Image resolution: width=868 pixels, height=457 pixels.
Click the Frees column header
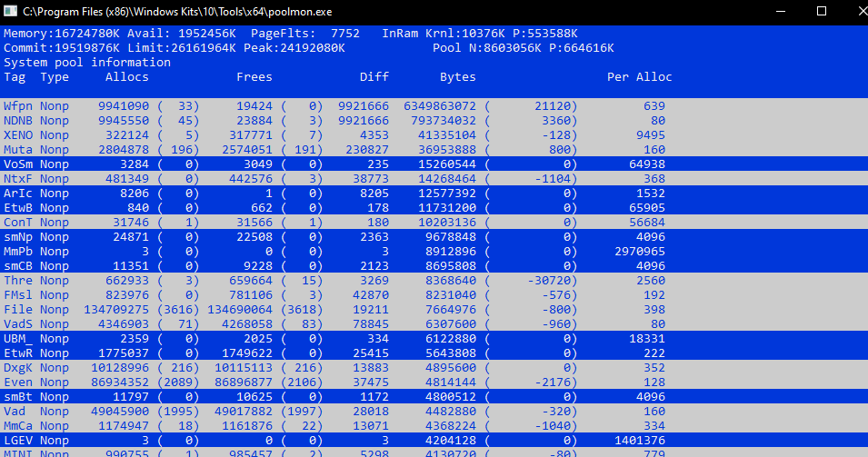click(254, 77)
